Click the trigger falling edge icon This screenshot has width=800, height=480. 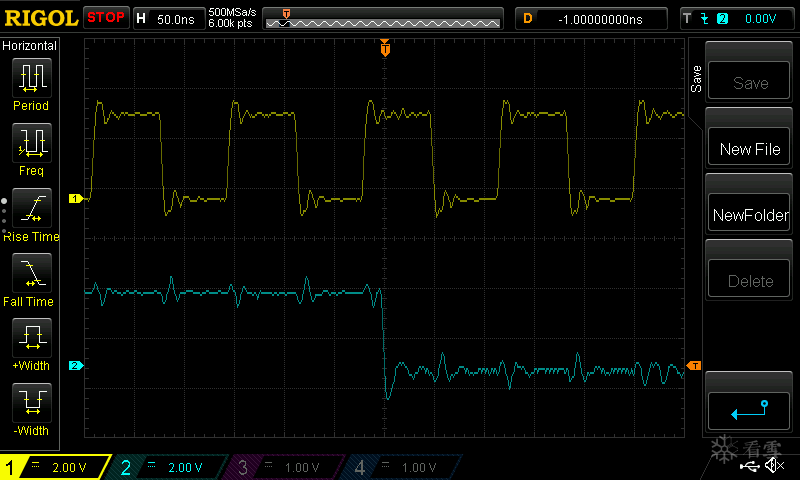(x=705, y=19)
